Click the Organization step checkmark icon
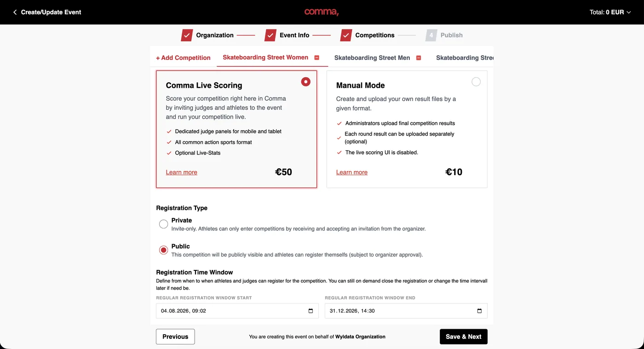This screenshot has height=349, width=644. 187,35
